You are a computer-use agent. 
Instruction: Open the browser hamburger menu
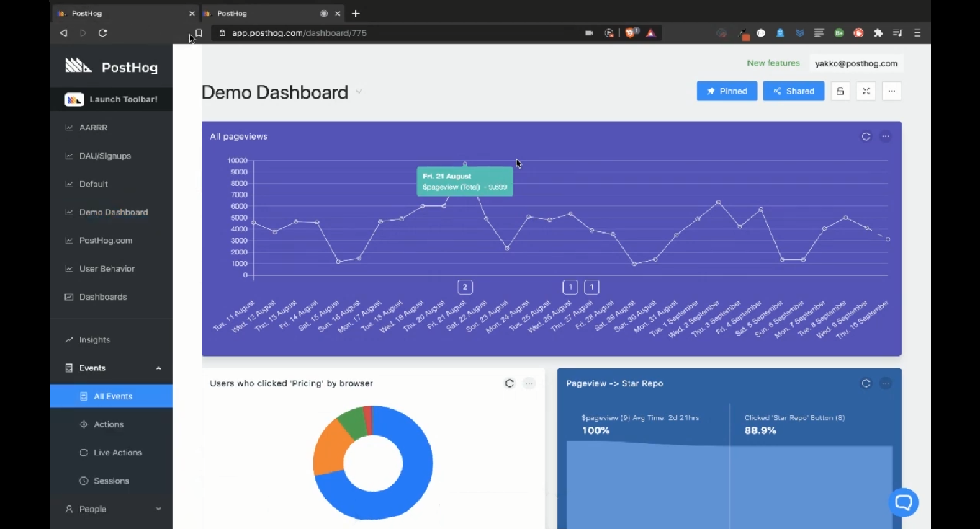917,33
